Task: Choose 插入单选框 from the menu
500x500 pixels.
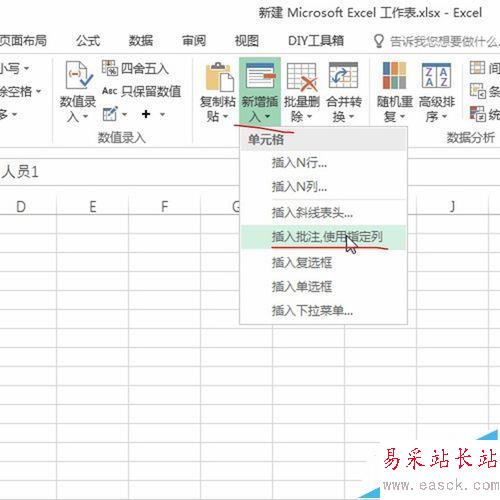Action: (x=323, y=287)
